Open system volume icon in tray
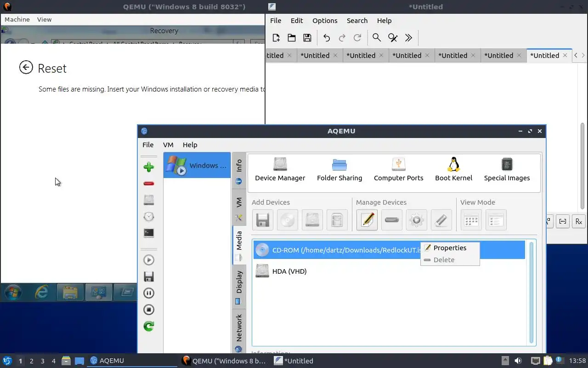Viewport: 588px width, 368px height. tap(518, 361)
